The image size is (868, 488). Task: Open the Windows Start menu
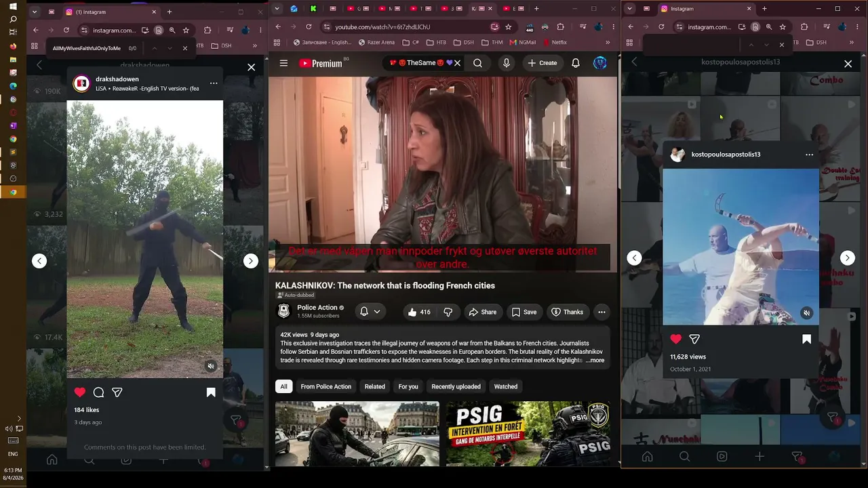[13, 7]
